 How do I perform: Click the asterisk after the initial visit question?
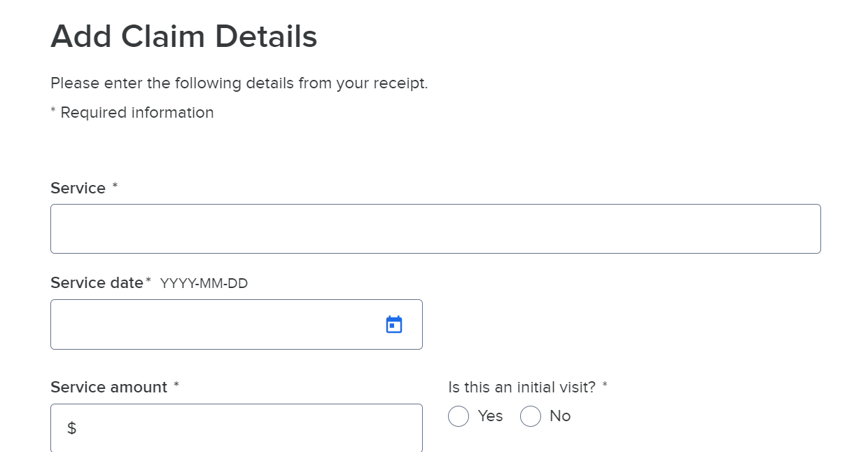605,385
